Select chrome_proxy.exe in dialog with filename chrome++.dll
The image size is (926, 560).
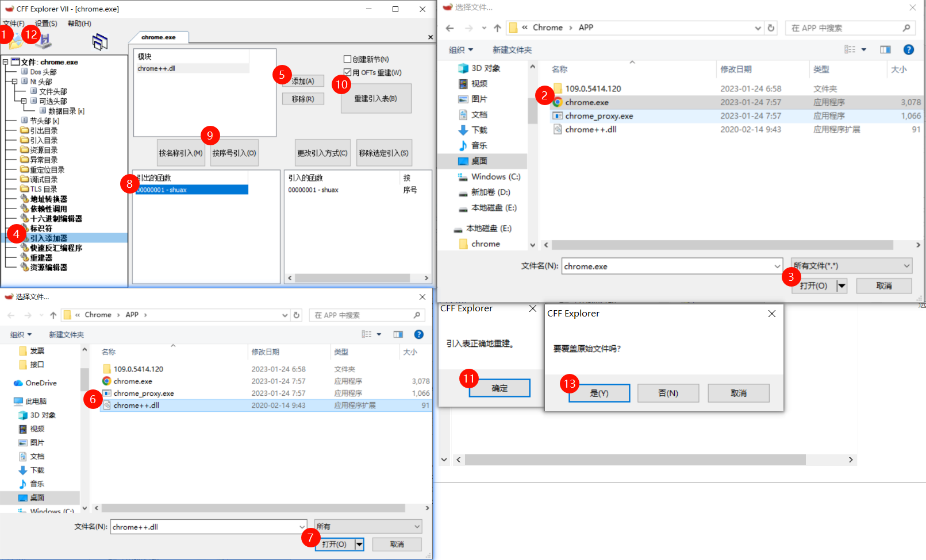click(266, 393)
